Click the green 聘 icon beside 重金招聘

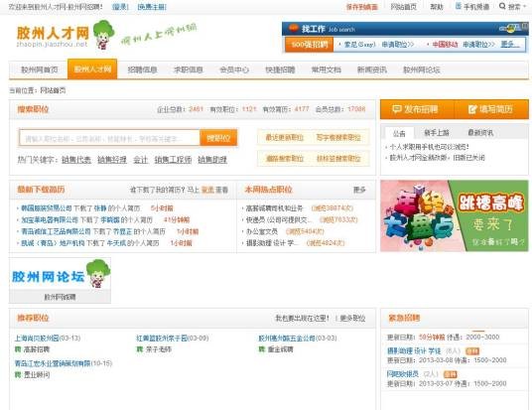(262, 349)
